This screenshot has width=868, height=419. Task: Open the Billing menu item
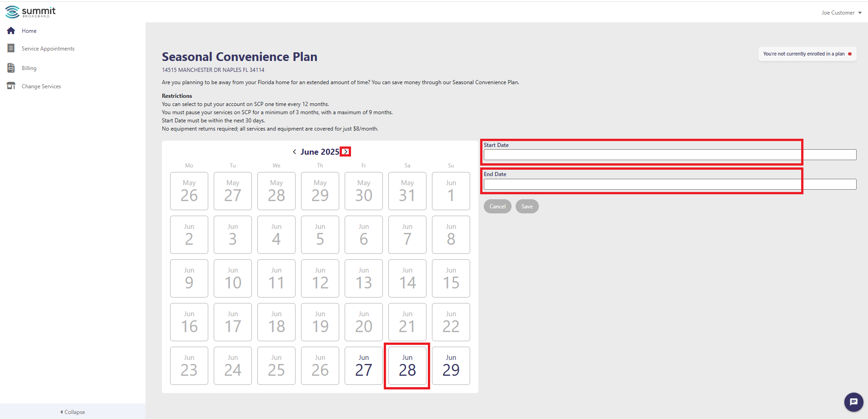(x=29, y=68)
